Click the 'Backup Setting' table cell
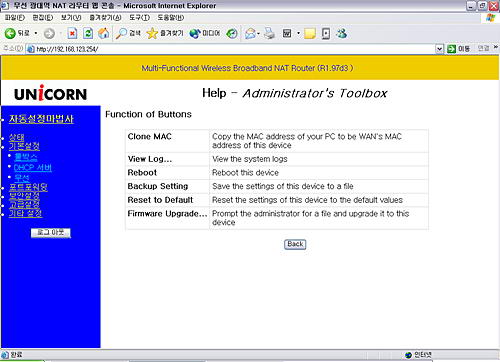 (168, 186)
